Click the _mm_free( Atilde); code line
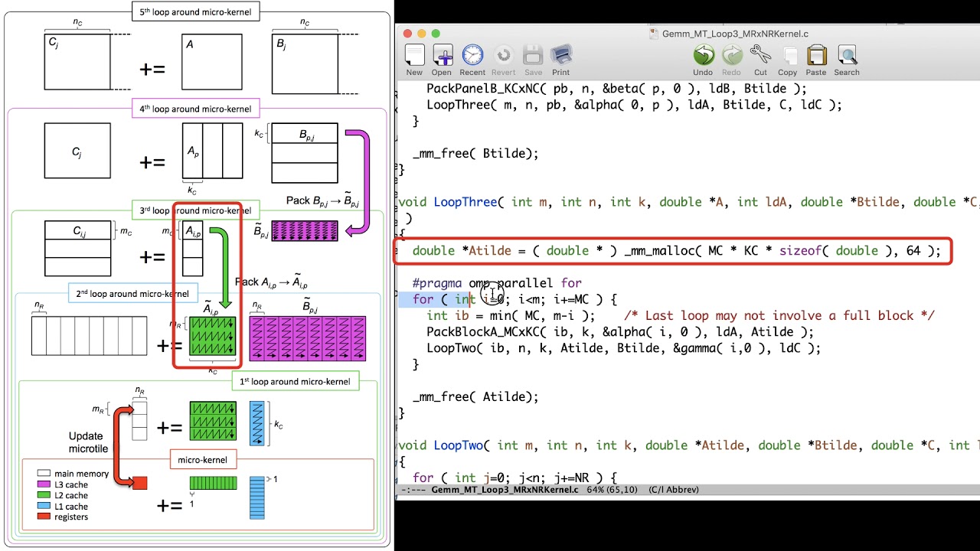The image size is (980, 551). coord(475,396)
